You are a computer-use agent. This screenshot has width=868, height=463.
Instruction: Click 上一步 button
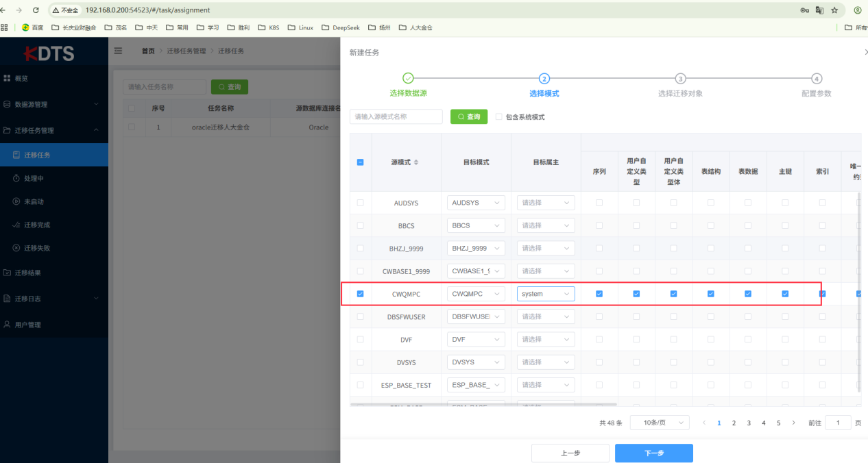tap(570, 453)
